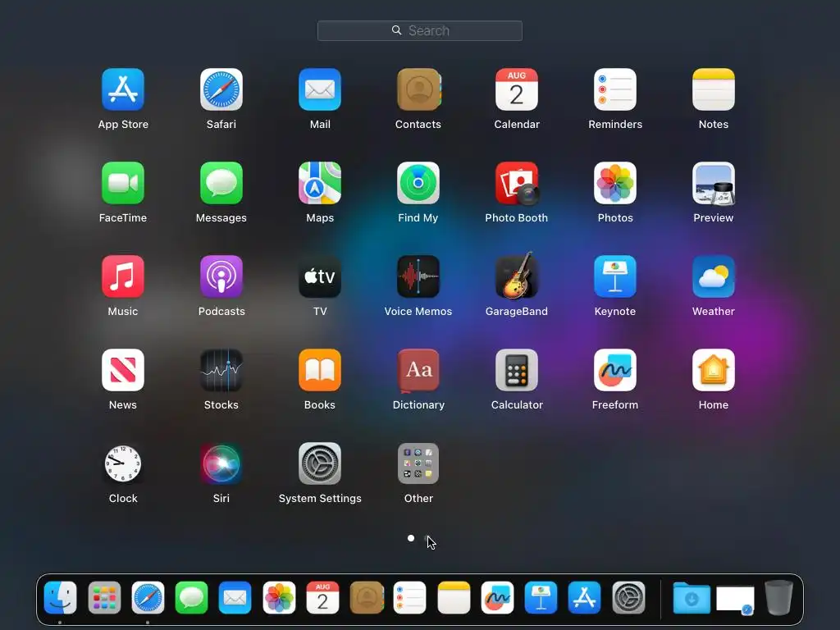This screenshot has width=840, height=630.
Task: Go to the second Launchpad page dot
Action: [427, 538]
